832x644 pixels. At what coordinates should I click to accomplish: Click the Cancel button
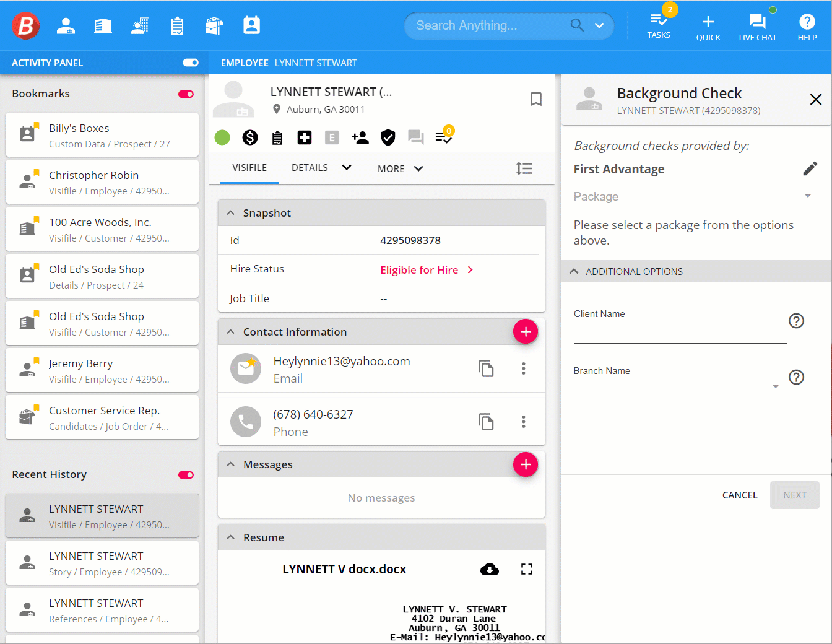[x=740, y=495]
